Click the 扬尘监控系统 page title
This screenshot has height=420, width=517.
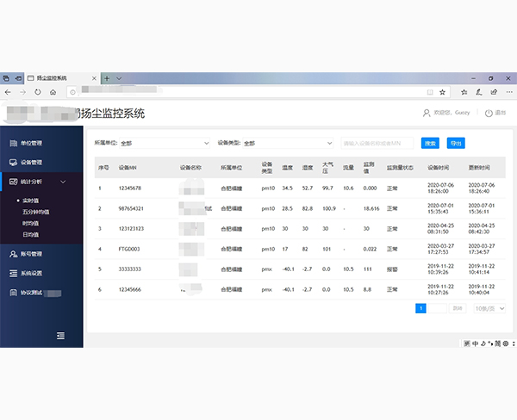pyautogui.click(x=112, y=114)
